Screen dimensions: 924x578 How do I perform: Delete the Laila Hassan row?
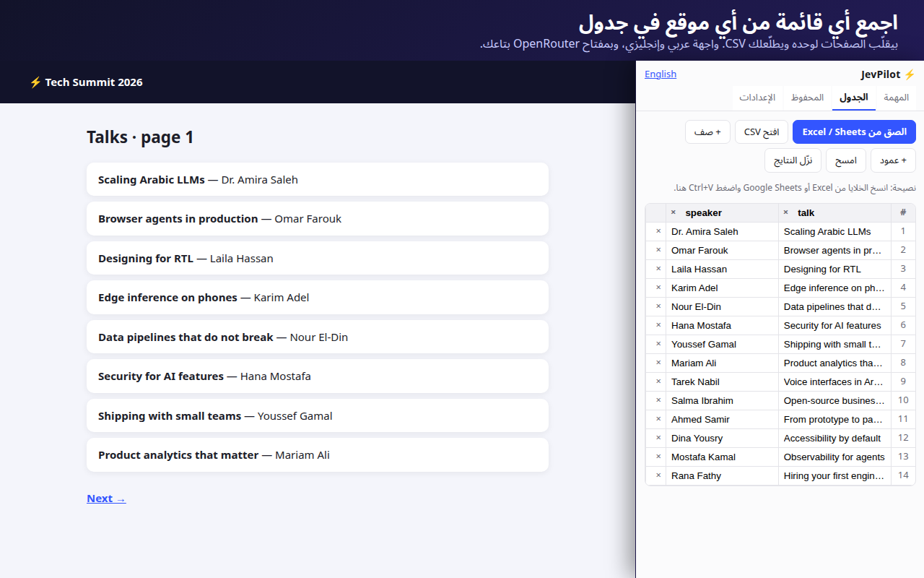tap(658, 269)
